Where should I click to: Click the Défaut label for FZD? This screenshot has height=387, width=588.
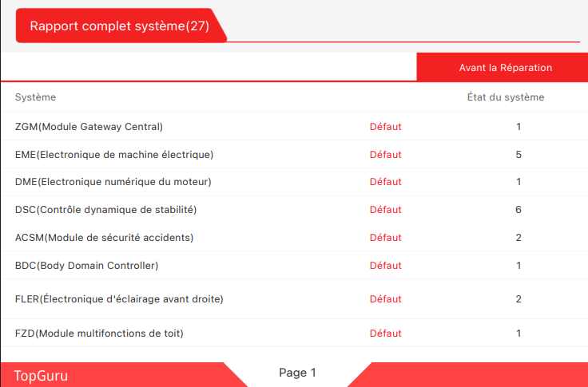(385, 334)
